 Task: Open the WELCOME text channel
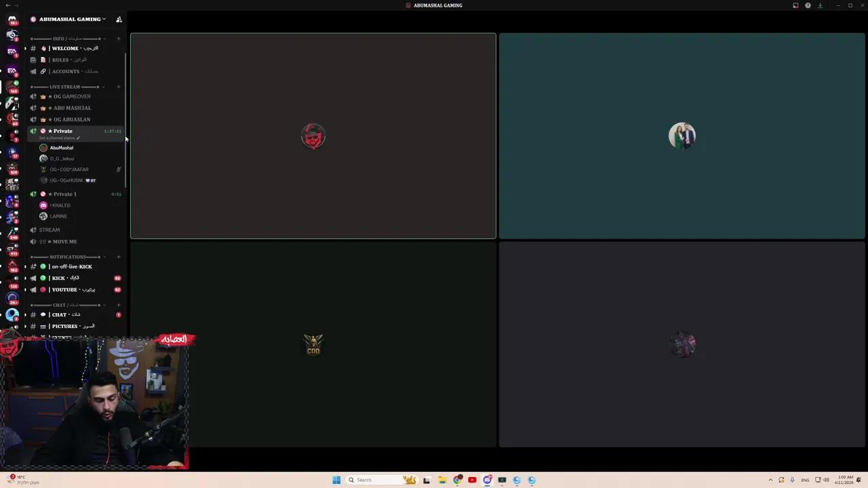75,48
